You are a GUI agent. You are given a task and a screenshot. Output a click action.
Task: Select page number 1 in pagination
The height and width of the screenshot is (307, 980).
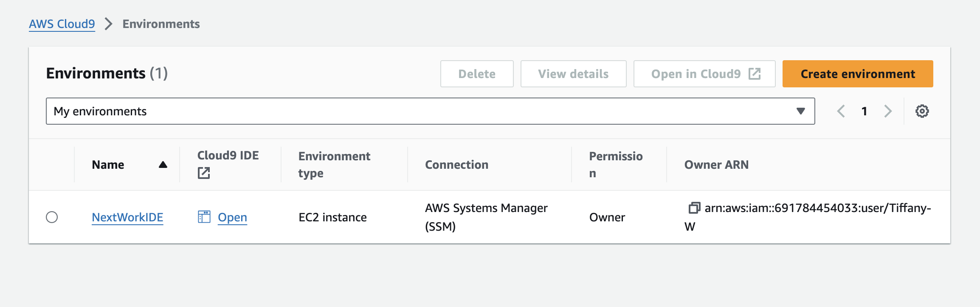tap(864, 111)
